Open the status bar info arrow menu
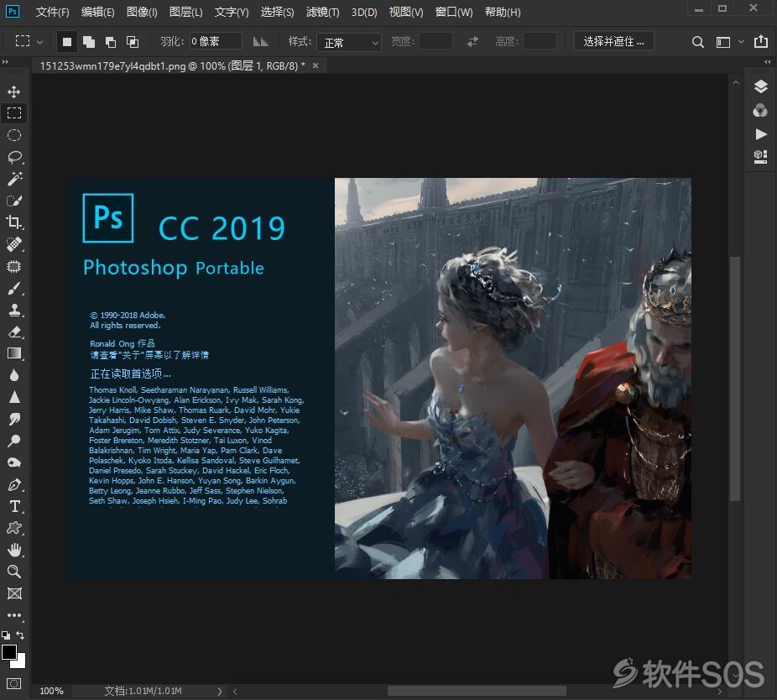This screenshot has height=700, width=777. [x=220, y=691]
